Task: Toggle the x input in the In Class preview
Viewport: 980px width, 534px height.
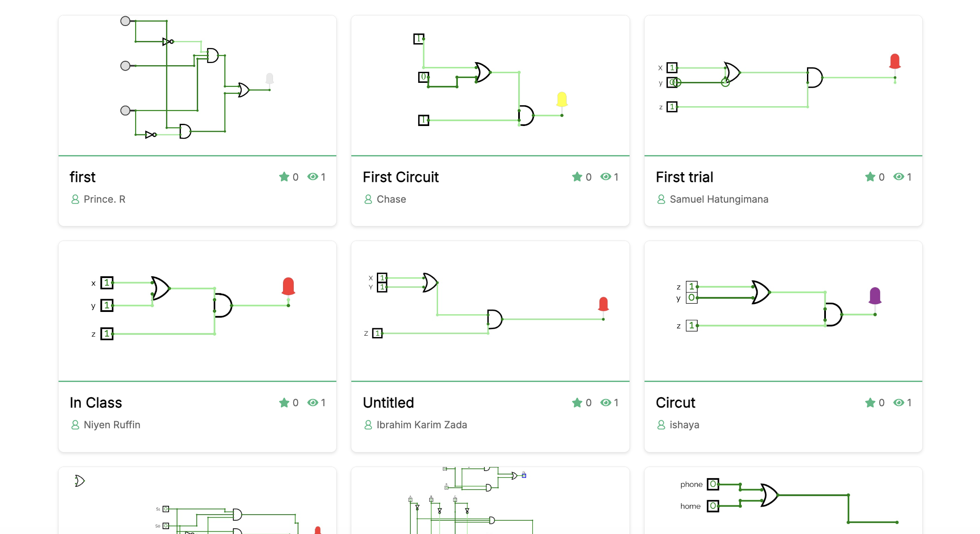Action: click(x=107, y=283)
